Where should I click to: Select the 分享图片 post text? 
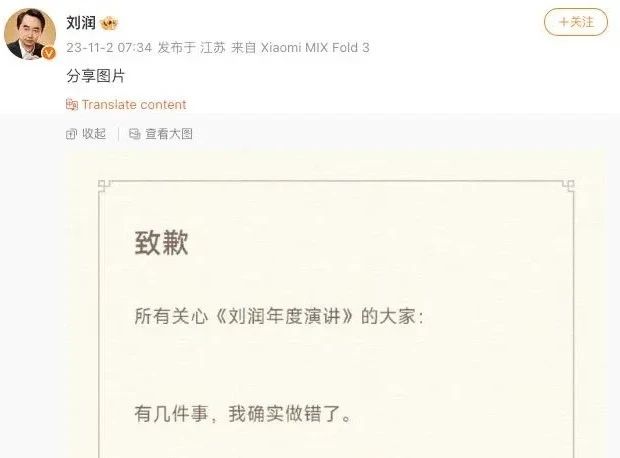pos(96,76)
